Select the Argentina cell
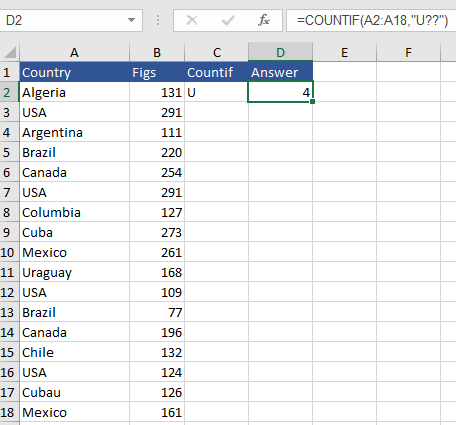The height and width of the screenshot is (425, 456). pyautogui.click(x=74, y=132)
